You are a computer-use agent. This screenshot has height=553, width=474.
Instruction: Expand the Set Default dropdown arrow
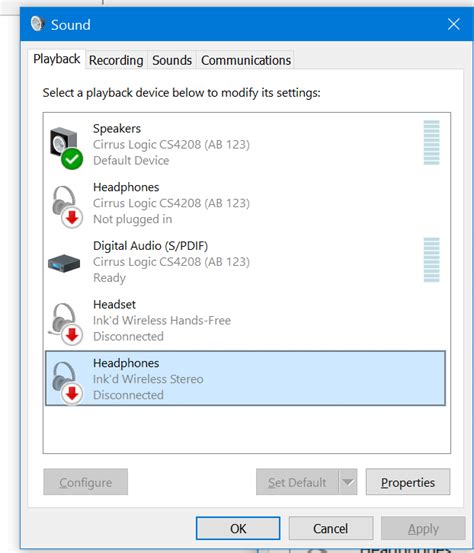click(348, 482)
